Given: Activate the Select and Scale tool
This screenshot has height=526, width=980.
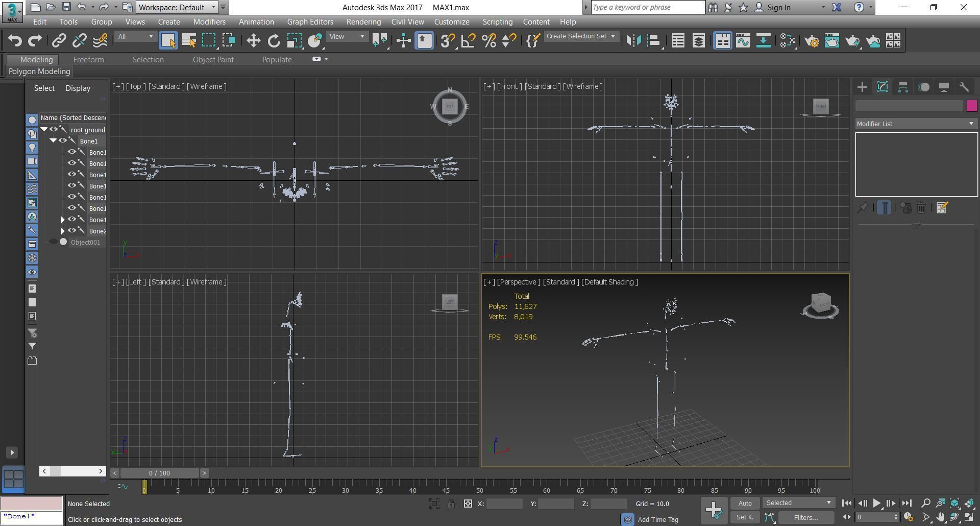Looking at the screenshot, I should coord(295,41).
